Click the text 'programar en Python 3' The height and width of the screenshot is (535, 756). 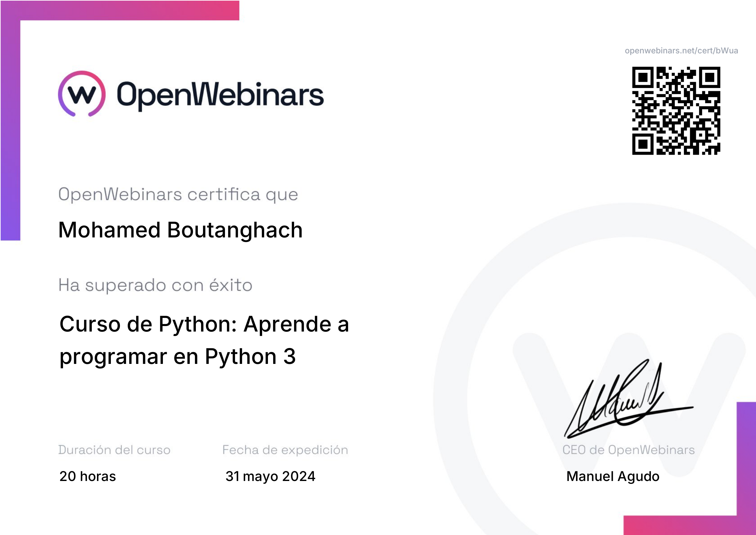tap(177, 356)
